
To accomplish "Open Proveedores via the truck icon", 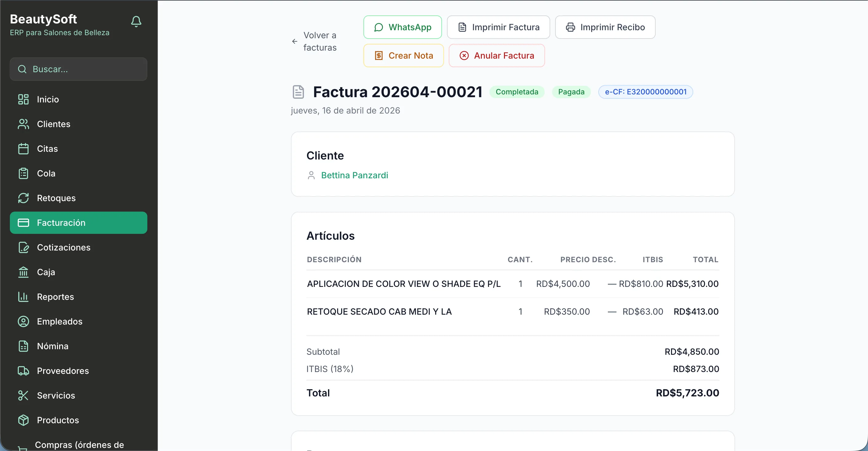I will coord(23,371).
